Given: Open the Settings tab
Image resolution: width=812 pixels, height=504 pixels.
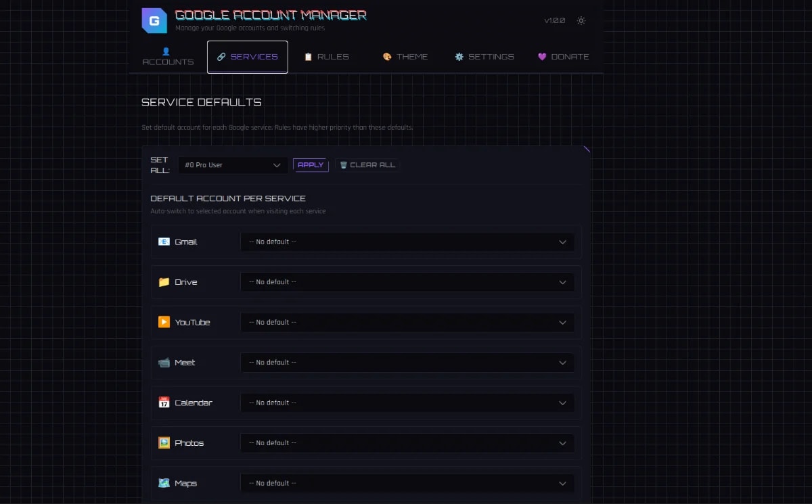Looking at the screenshot, I should pyautogui.click(x=484, y=57).
